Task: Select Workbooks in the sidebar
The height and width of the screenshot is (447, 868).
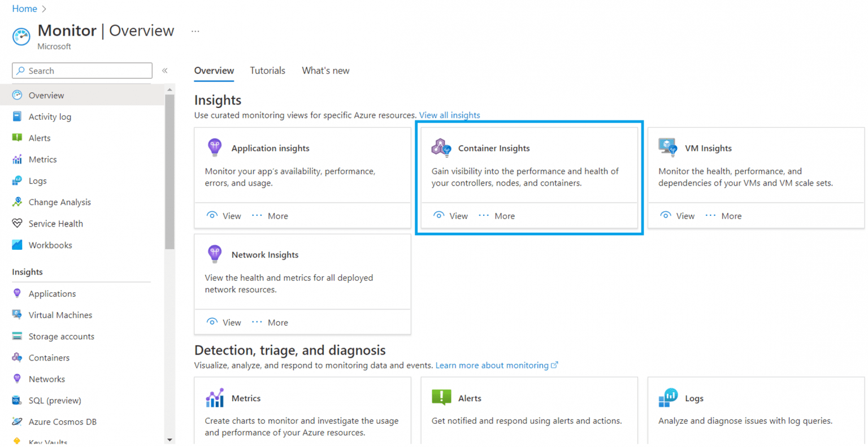Action: point(49,245)
